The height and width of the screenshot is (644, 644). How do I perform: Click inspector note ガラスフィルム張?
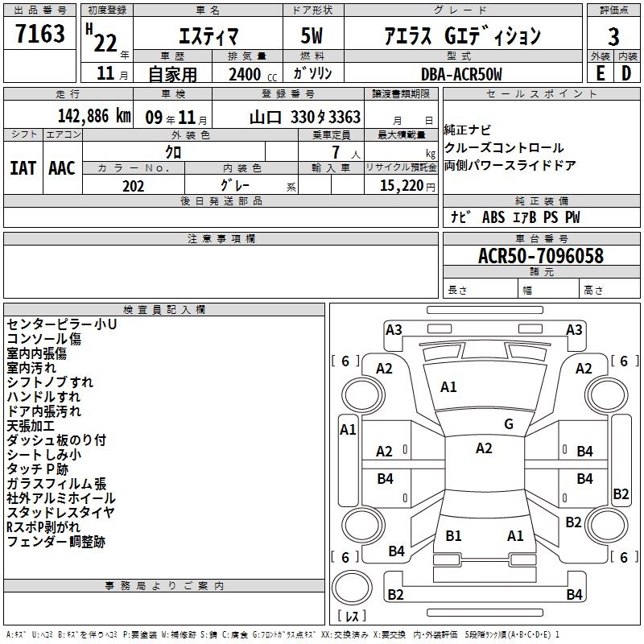56,484
